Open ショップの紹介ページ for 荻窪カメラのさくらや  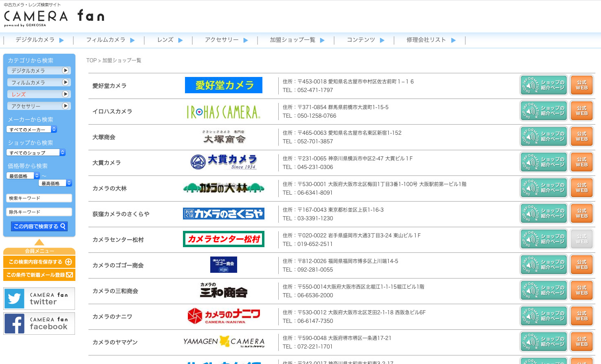point(544,213)
